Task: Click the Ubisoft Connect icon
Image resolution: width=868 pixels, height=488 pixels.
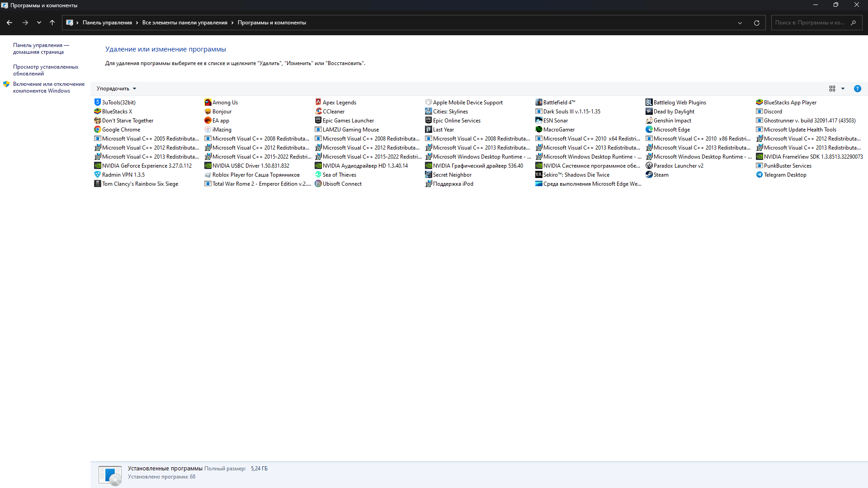Action: point(318,183)
